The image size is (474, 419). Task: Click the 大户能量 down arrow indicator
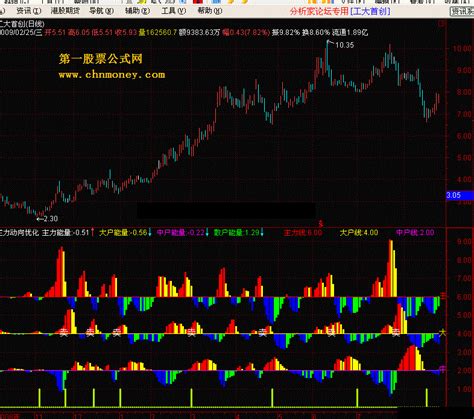point(150,232)
